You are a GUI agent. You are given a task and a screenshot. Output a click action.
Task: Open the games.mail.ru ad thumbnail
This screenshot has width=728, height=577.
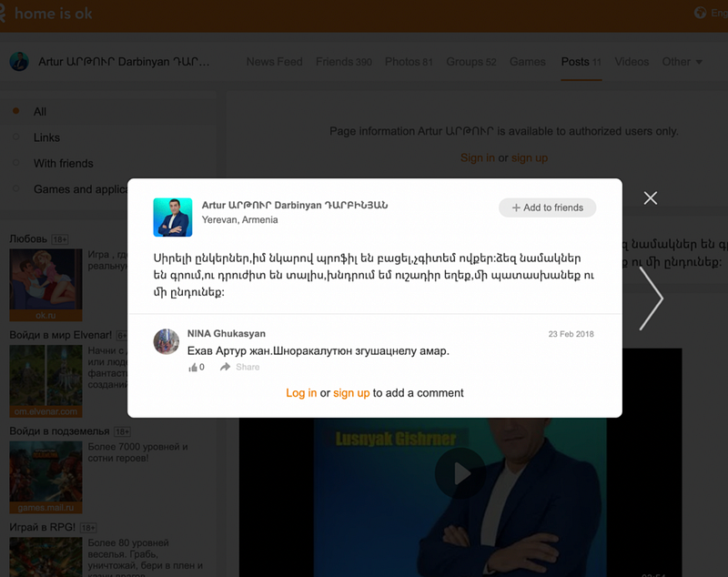pos(45,477)
